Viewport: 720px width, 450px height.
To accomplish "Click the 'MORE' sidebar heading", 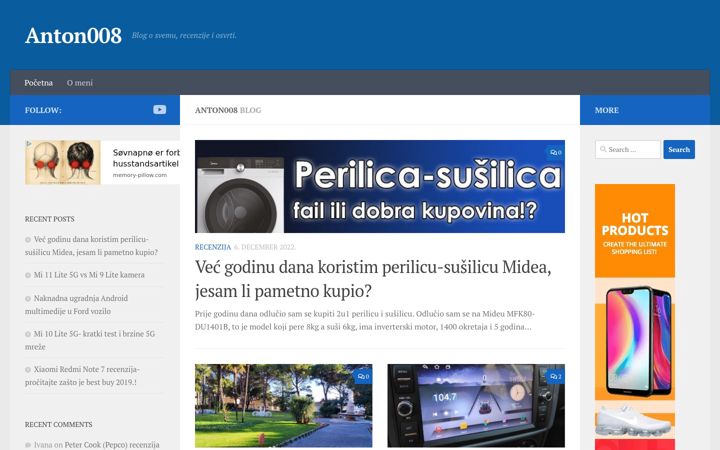I will coord(607,110).
